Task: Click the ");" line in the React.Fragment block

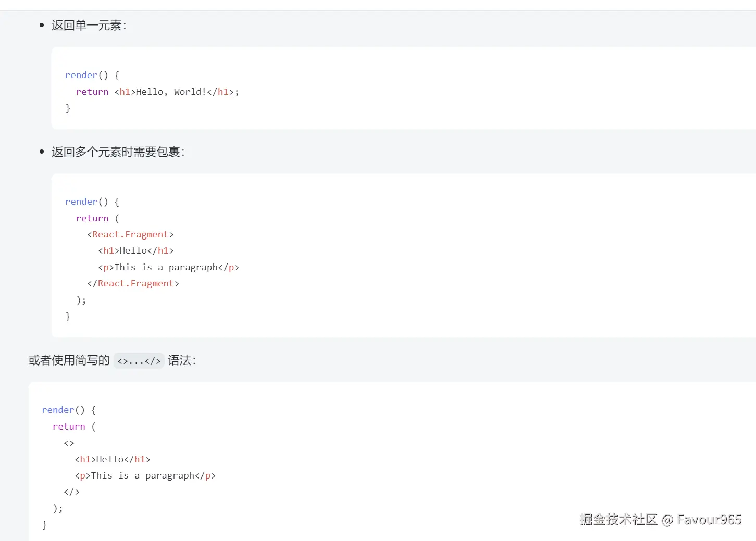Action: (x=81, y=300)
